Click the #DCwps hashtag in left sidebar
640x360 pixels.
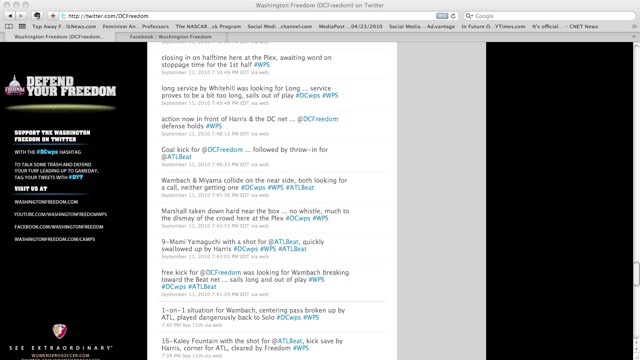click(47, 152)
